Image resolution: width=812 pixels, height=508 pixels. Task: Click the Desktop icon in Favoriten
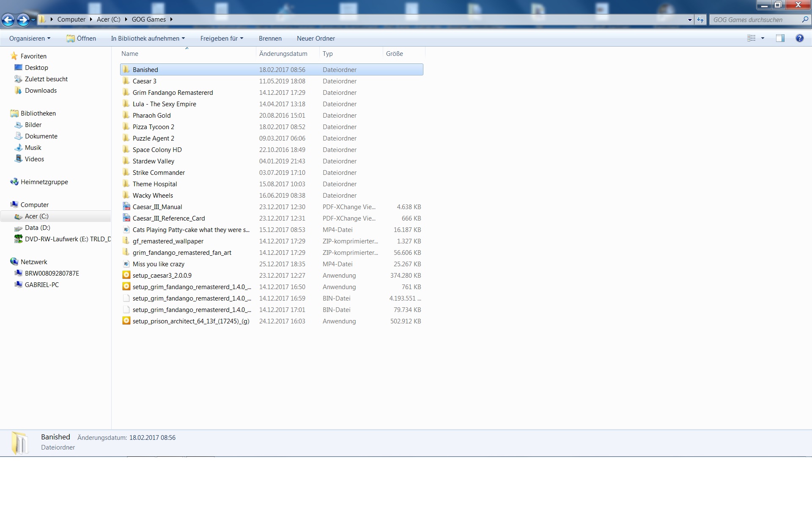pos(18,67)
